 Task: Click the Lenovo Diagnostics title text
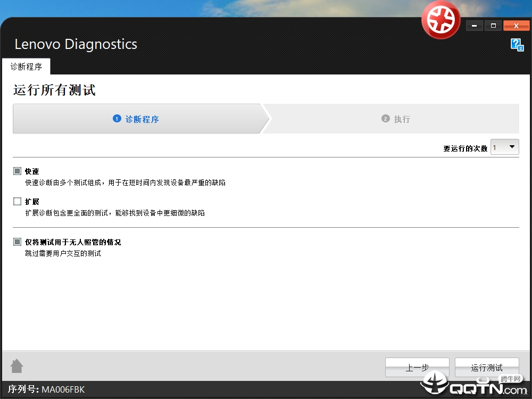tap(76, 44)
